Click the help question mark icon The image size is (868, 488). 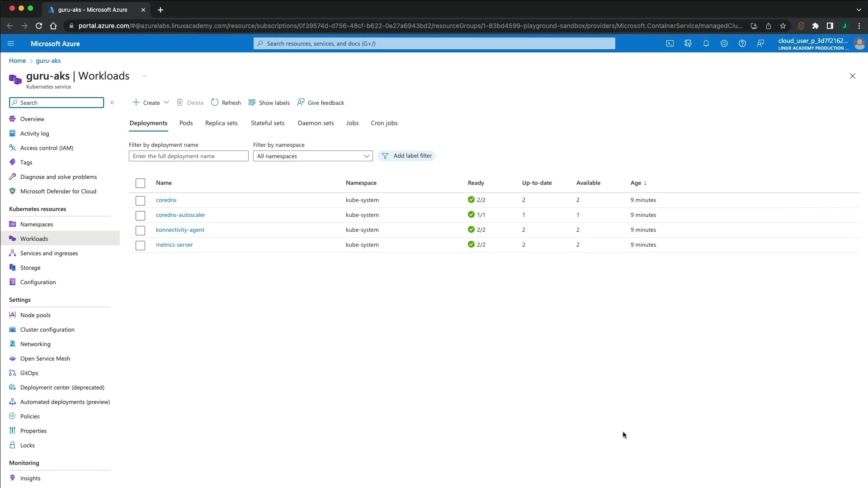click(742, 43)
